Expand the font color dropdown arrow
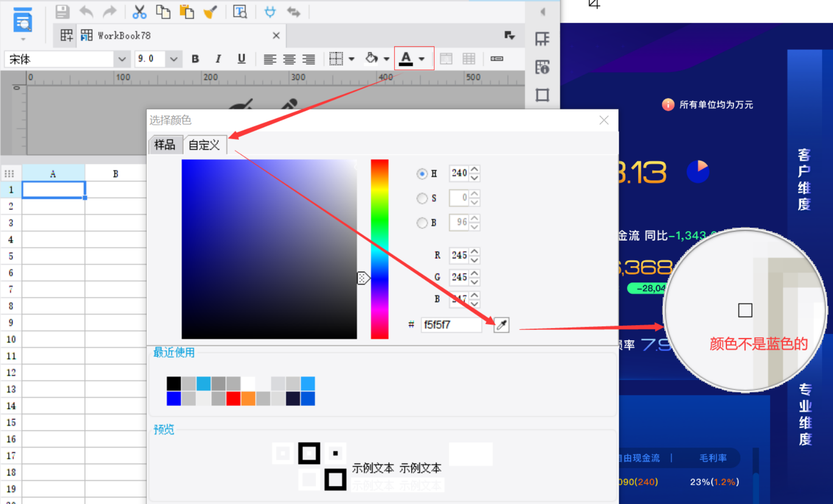Screen dimensions: 833x504 pos(421,59)
